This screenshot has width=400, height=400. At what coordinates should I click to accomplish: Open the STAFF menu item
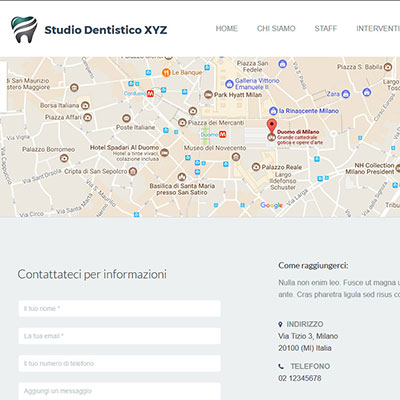click(326, 29)
